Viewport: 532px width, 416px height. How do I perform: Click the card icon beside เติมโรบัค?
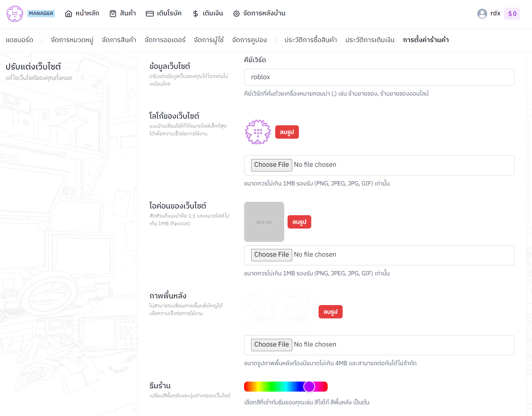click(150, 14)
